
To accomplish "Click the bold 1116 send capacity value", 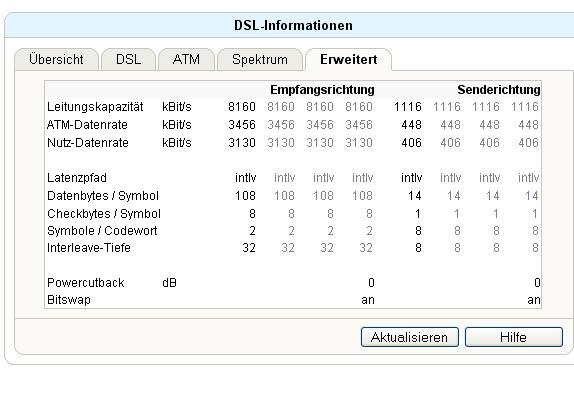I will [408, 107].
